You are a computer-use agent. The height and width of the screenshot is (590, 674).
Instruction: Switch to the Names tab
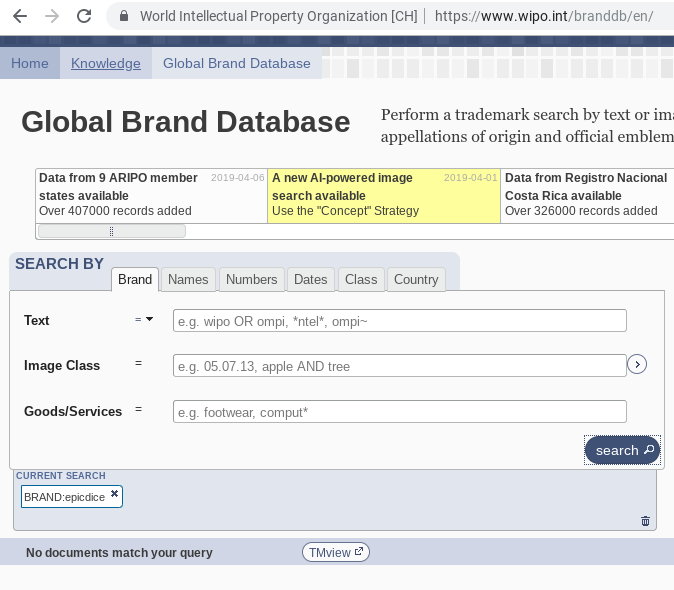pos(188,279)
